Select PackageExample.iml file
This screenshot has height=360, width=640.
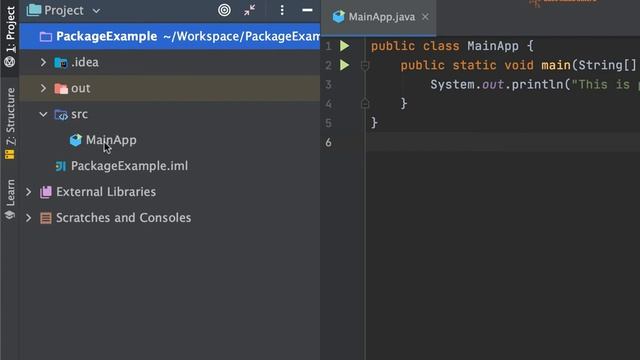point(129,166)
